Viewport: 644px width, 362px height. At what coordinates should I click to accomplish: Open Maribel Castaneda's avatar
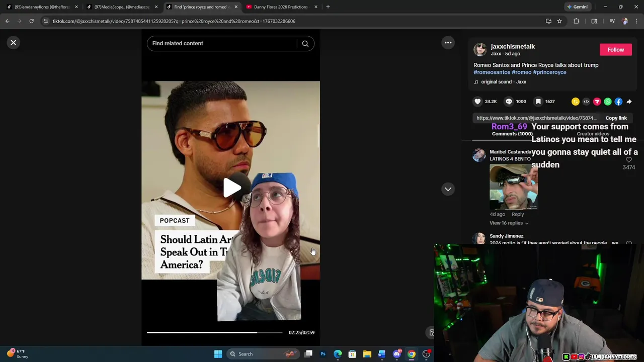(x=479, y=155)
